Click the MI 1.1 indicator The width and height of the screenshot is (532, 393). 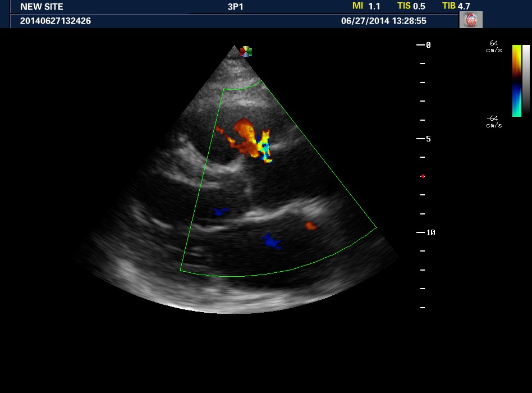366,6
